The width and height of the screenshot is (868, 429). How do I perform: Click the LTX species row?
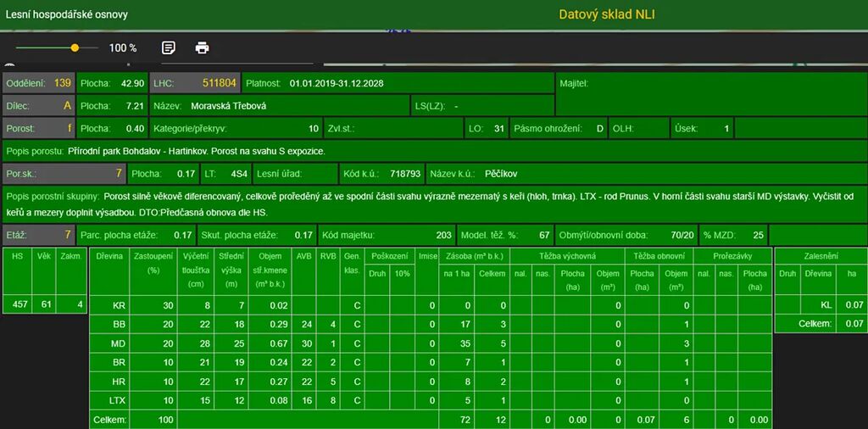click(118, 401)
